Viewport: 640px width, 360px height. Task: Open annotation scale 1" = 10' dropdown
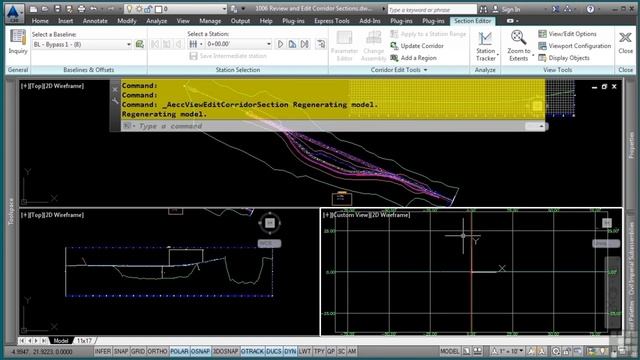tap(508, 351)
